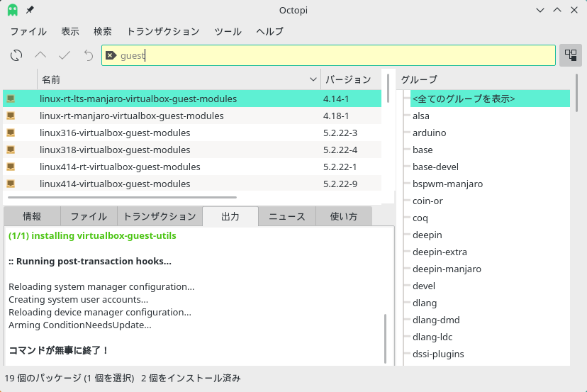Clear search with the X icon
The width and height of the screenshot is (587, 392).
click(111, 55)
